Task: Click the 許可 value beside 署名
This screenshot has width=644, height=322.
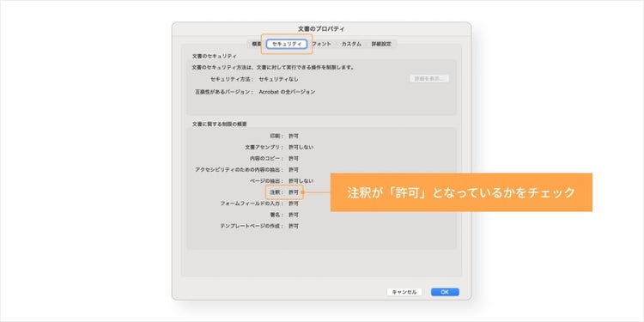Action: coord(294,215)
